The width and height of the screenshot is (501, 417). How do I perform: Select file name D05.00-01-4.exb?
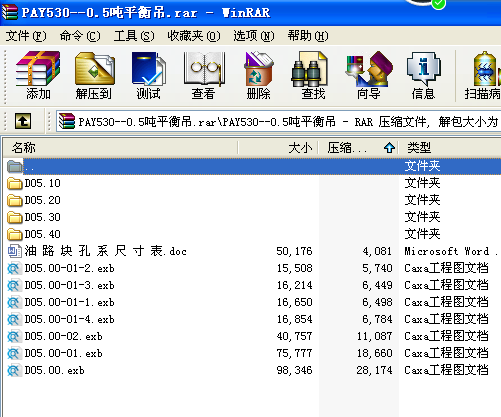(69, 319)
